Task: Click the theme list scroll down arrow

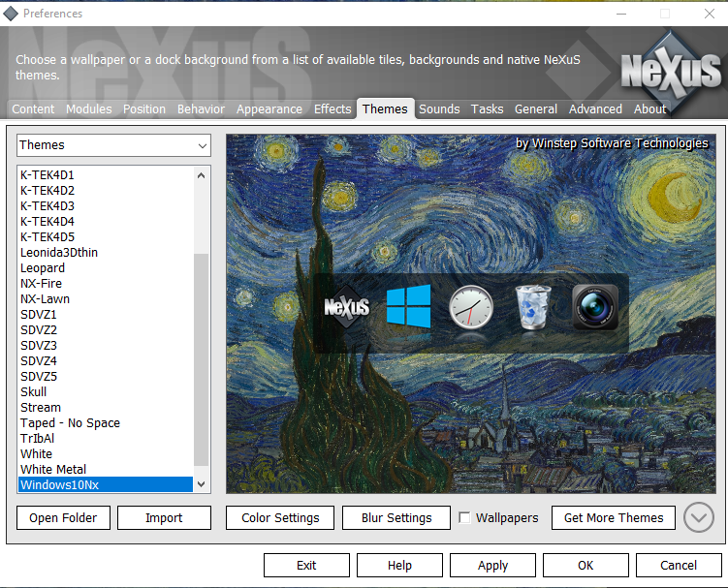Action: pyautogui.click(x=202, y=484)
